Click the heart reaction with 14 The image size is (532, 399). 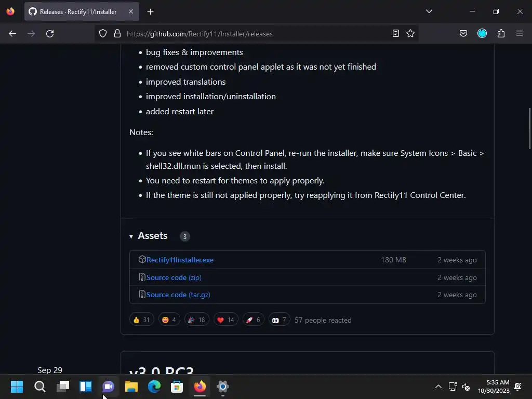(x=225, y=320)
